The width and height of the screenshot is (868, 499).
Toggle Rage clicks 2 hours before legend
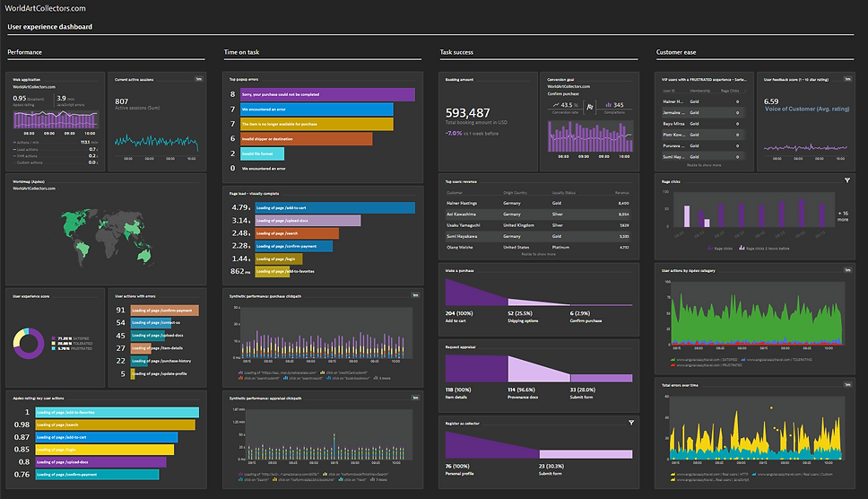pos(765,248)
